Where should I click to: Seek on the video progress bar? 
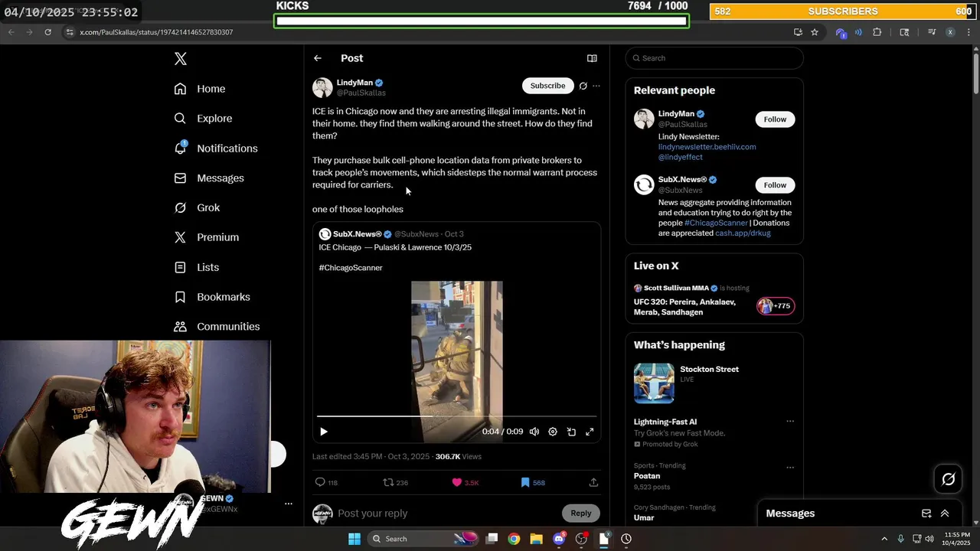[x=457, y=416]
